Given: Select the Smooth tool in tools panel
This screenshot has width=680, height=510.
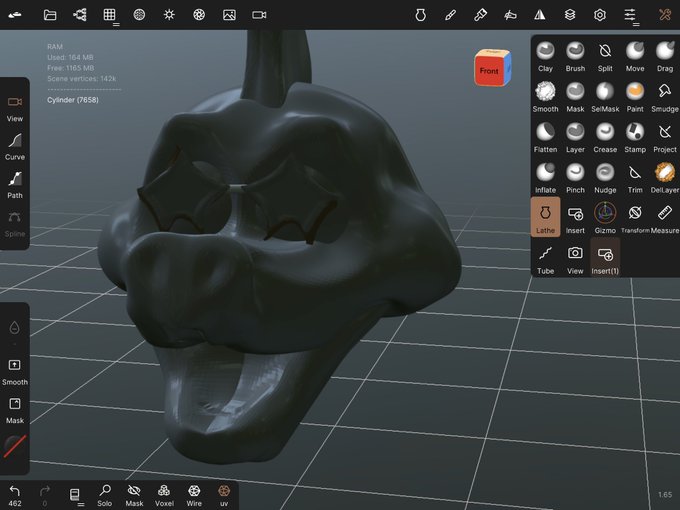Looking at the screenshot, I should [545, 97].
